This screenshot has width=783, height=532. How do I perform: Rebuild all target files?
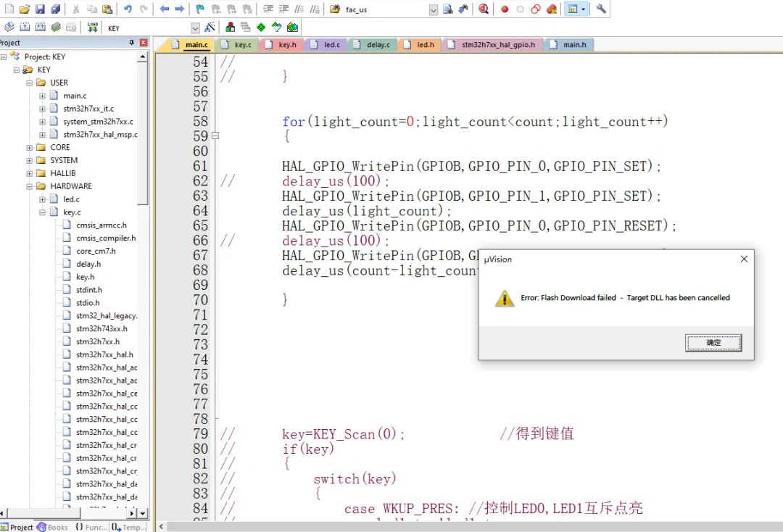[39, 28]
